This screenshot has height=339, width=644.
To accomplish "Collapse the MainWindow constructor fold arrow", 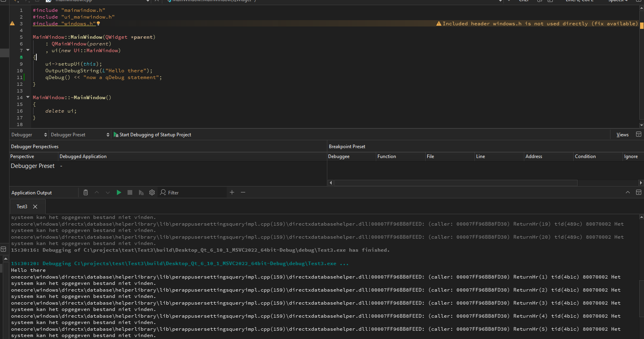I will (28, 50).
